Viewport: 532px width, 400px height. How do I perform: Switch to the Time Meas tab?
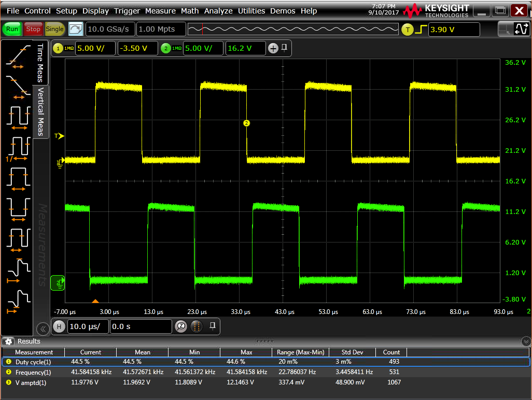40,63
